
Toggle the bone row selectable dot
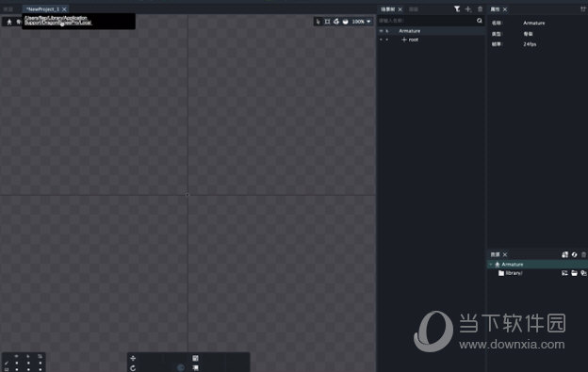click(x=28, y=363)
